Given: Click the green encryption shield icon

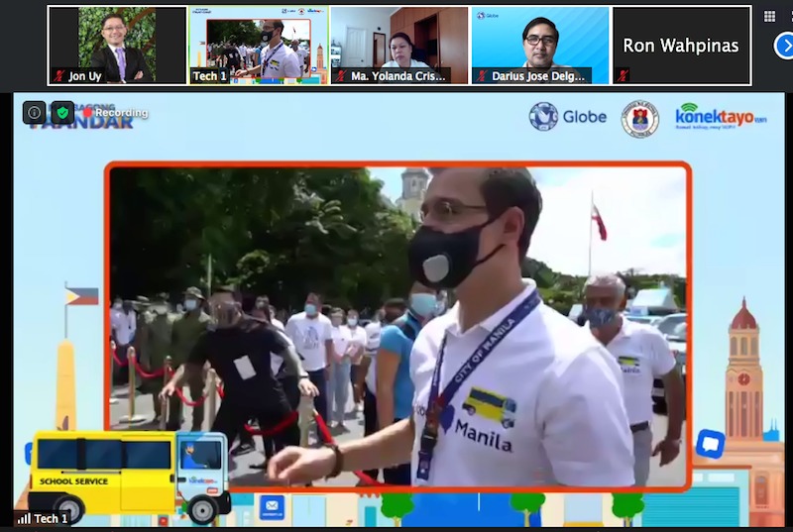Looking at the screenshot, I should coord(62,112).
